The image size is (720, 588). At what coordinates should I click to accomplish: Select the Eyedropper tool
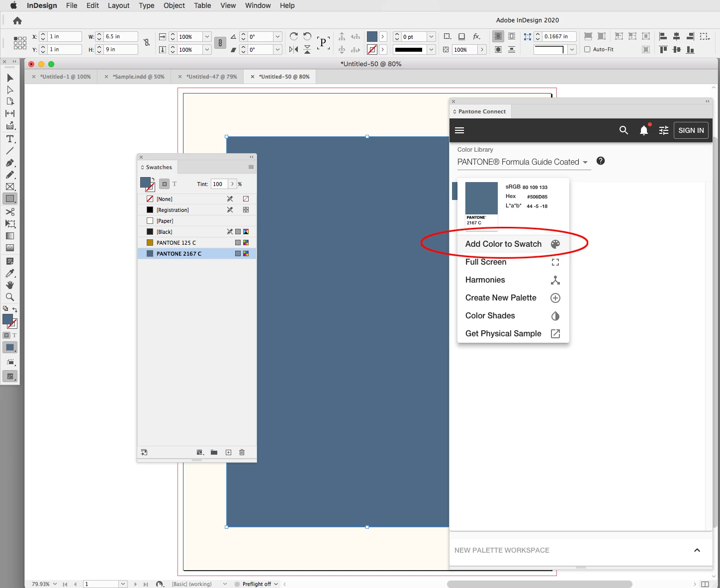coord(10,273)
